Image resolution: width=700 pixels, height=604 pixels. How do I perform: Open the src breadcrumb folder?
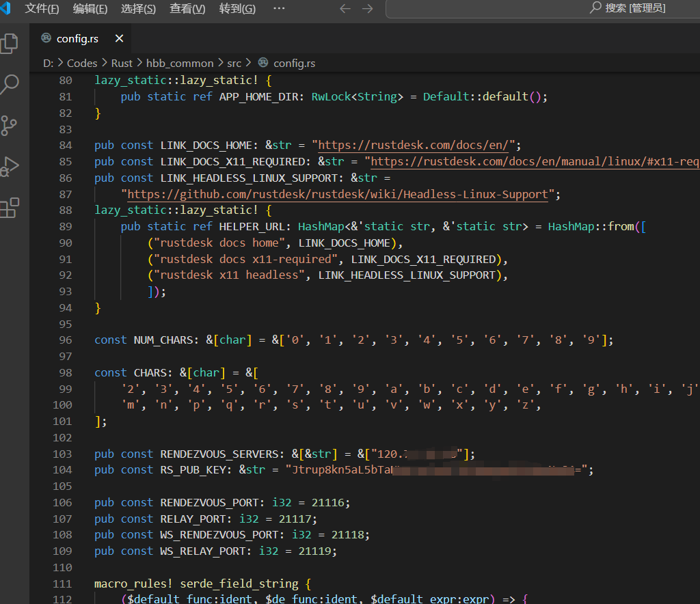pyautogui.click(x=234, y=64)
